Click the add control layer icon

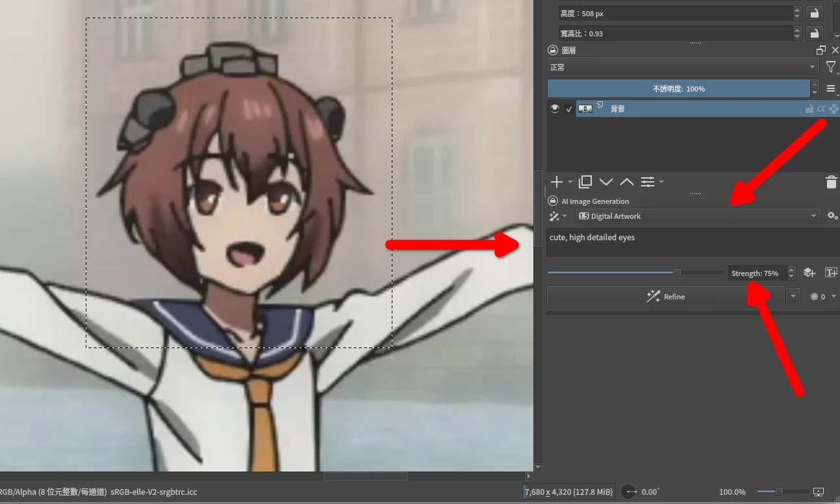809,273
